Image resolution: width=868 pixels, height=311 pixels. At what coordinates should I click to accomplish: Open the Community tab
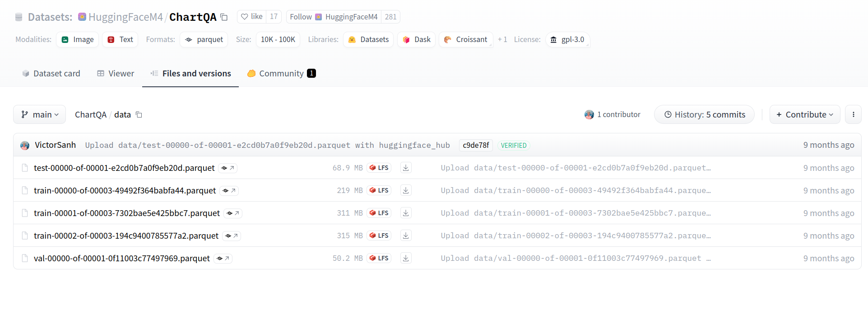pos(281,73)
